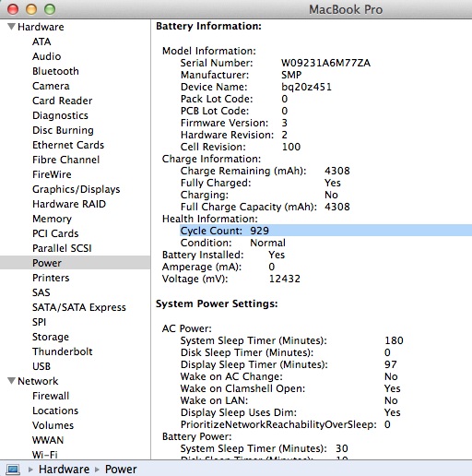Select Locations under Network
This screenshot has width=472, height=476.
[x=55, y=411]
